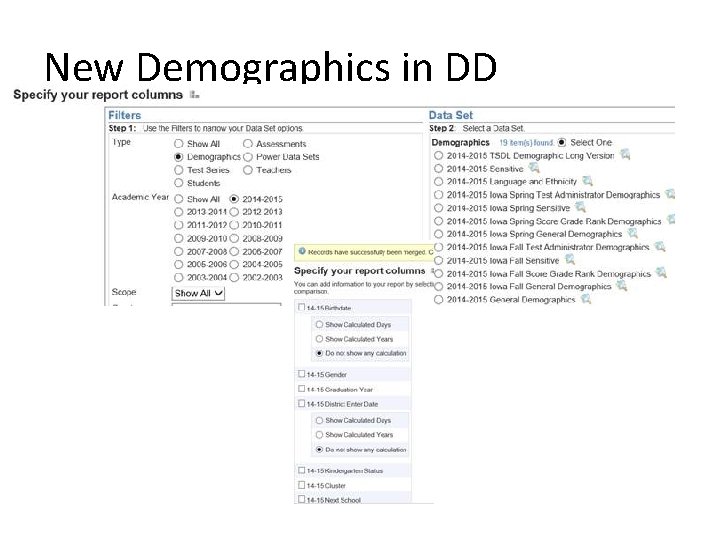Preview icon for 2014-2015 Iowa Spring Sensitive
Viewport: 720px width, 540px height.
[x=580, y=207]
